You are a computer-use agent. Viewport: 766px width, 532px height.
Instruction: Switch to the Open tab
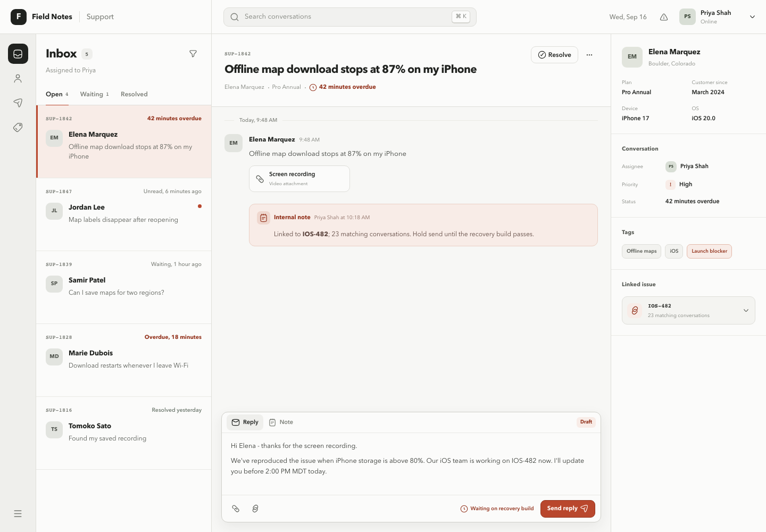pos(57,94)
